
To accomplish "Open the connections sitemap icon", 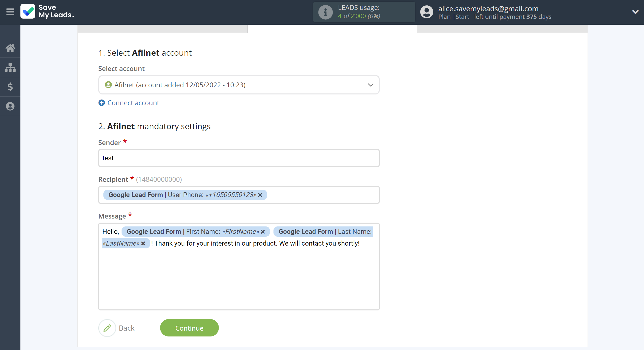I will [10, 67].
